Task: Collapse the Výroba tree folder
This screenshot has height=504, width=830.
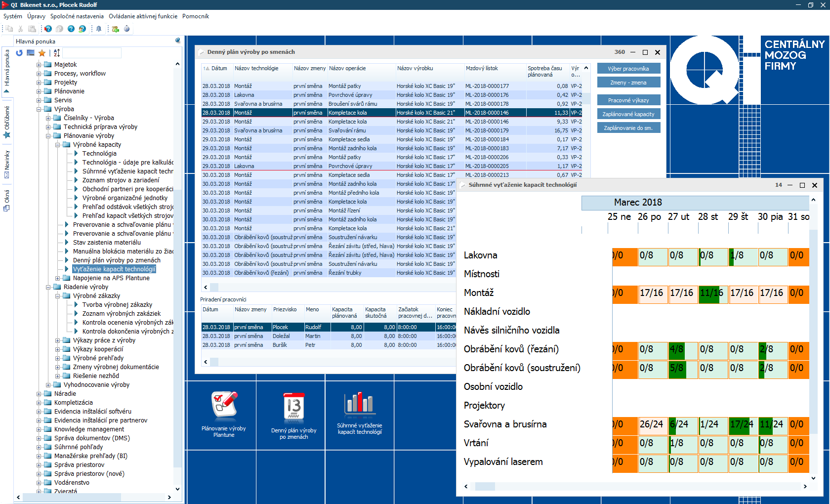Action: [x=39, y=109]
